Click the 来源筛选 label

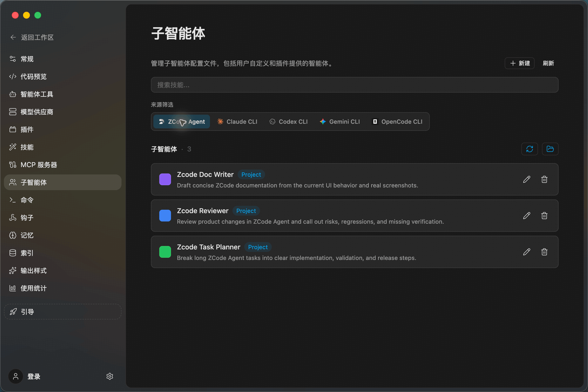click(x=162, y=105)
